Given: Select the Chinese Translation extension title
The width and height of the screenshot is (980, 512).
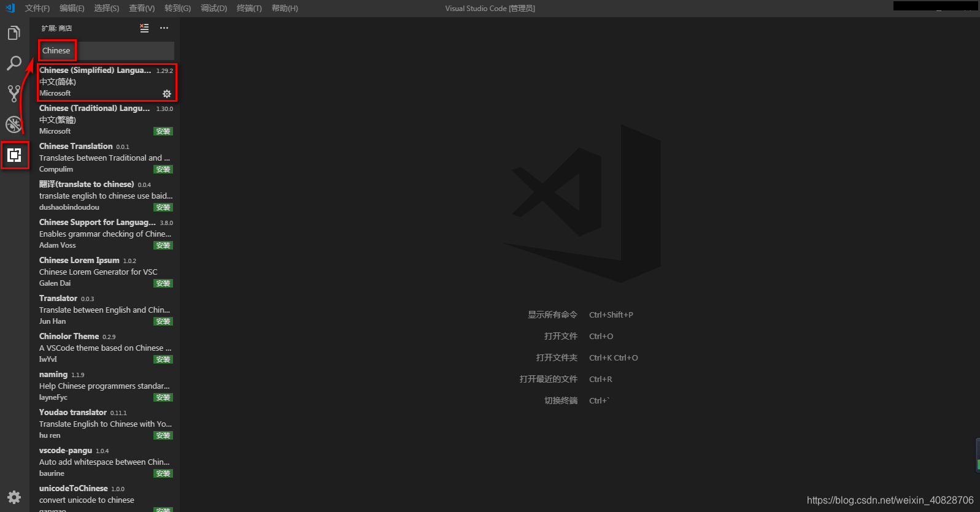Looking at the screenshot, I should pyautogui.click(x=76, y=147).
